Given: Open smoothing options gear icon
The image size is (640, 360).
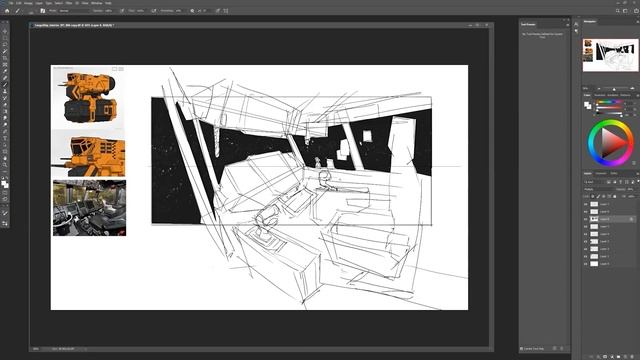Looking at the screenshot, I should pos(192,11).
